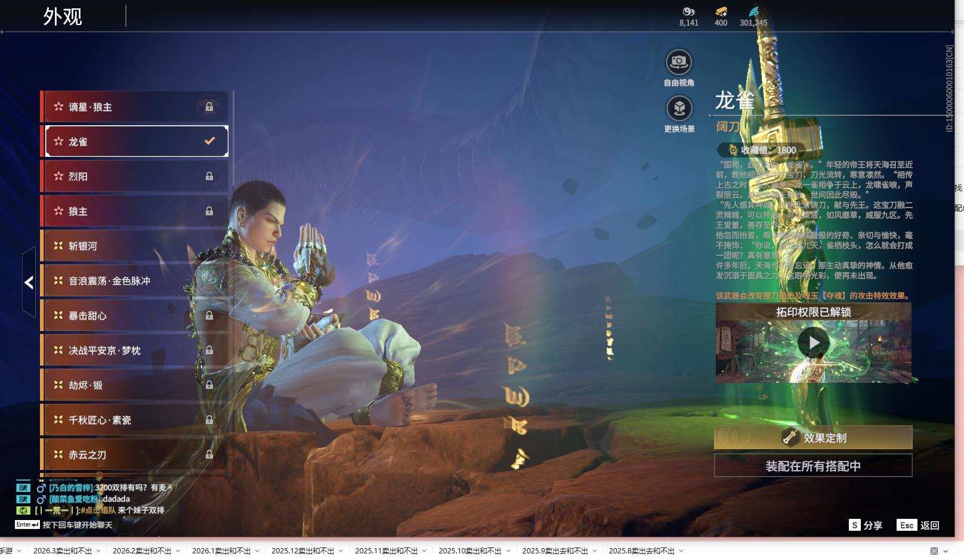Open dropdown next to 2026.3卖出和不出 tab
This screenshot has width=964, height=560.
pos(98,551)
